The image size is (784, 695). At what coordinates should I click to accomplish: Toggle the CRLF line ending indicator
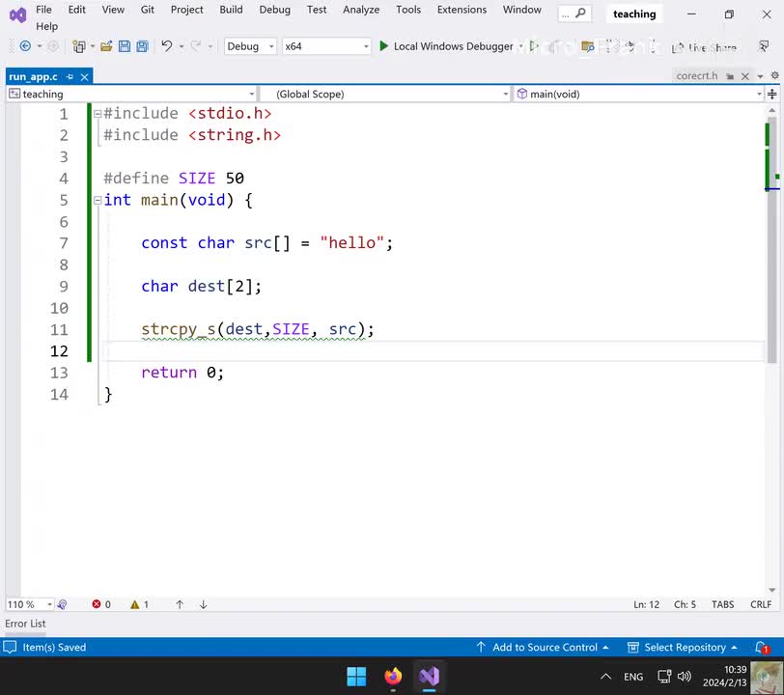point(761,604)
